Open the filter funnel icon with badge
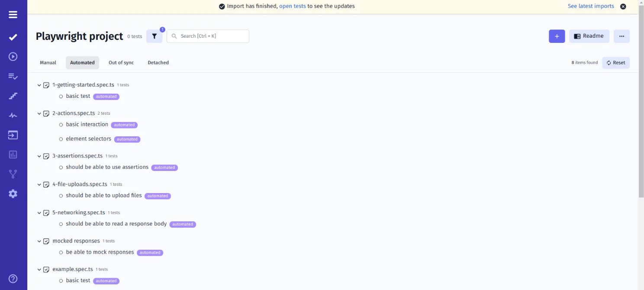 pos(155,36)
